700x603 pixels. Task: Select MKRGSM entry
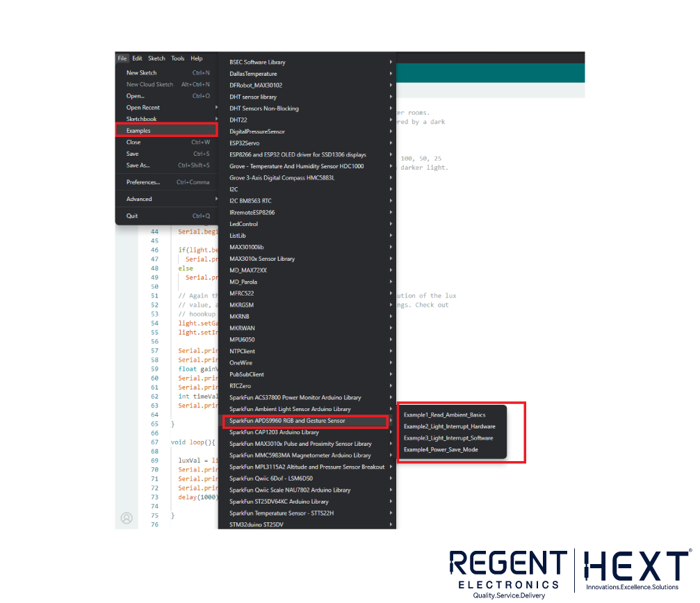307,305
